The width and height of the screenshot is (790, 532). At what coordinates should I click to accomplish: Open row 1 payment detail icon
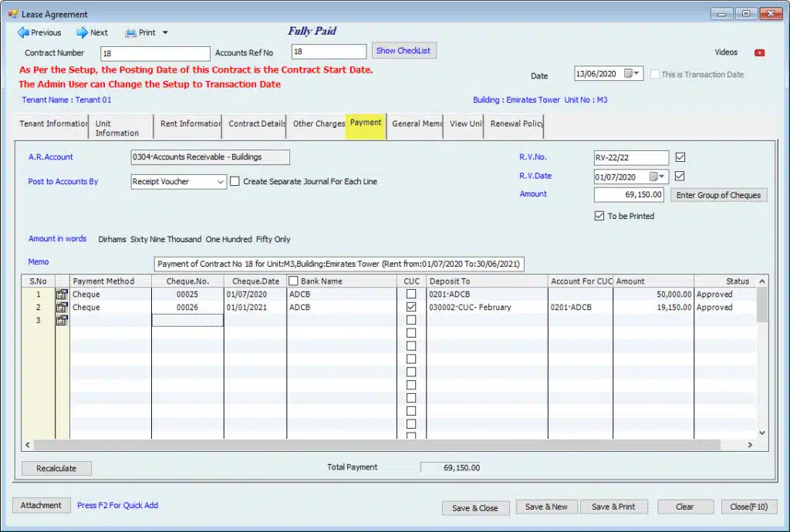point(62,295)
